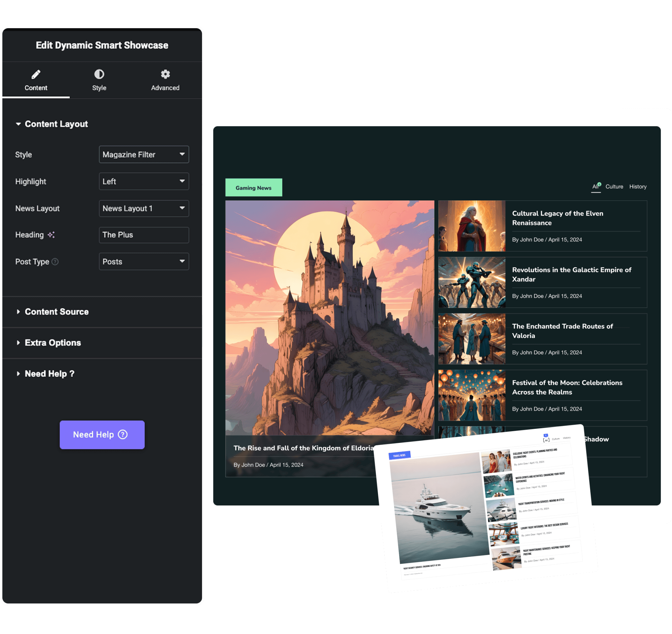Image resolution: width=672 pixels, height=634 pixels.
Task: Open the News Layout dropdown
Action: [x=144, y=208]
